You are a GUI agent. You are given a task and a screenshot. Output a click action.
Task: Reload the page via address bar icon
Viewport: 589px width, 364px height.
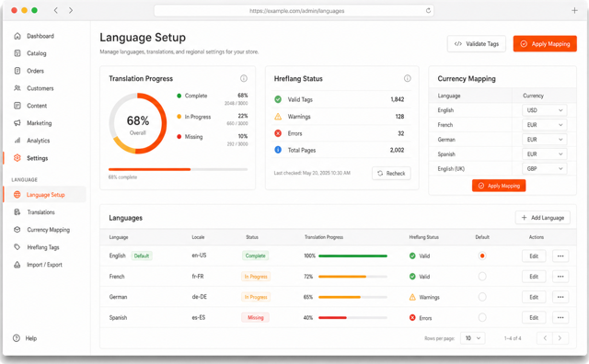pyautogui.click(x=428, y=10)
